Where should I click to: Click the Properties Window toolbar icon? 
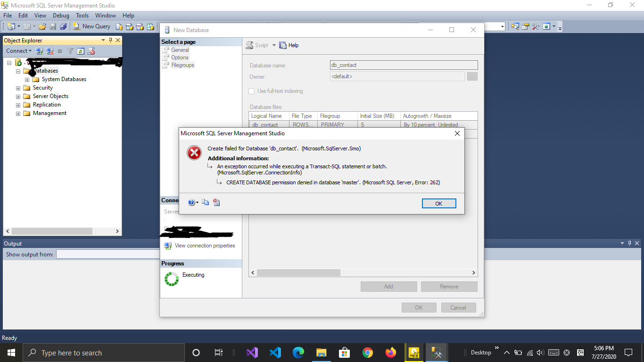526,26
